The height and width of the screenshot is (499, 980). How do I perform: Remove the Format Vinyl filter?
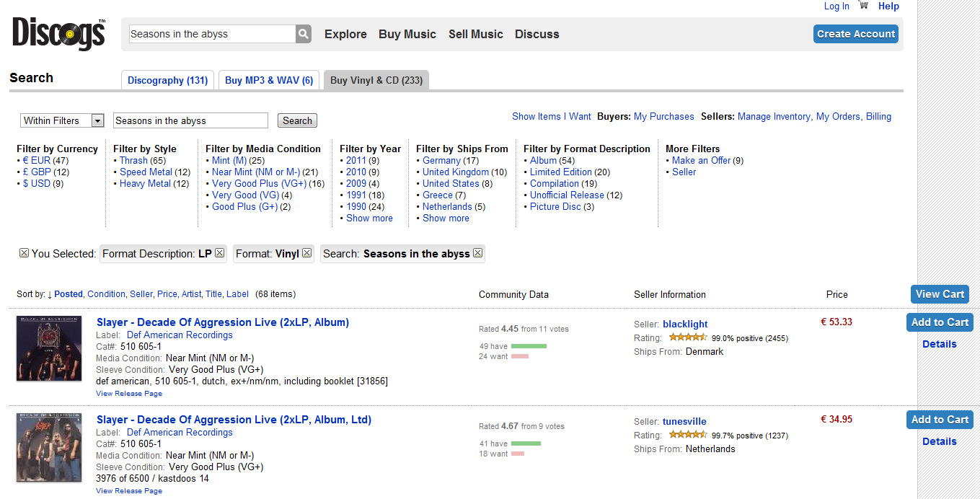click(x=306, y=253)
